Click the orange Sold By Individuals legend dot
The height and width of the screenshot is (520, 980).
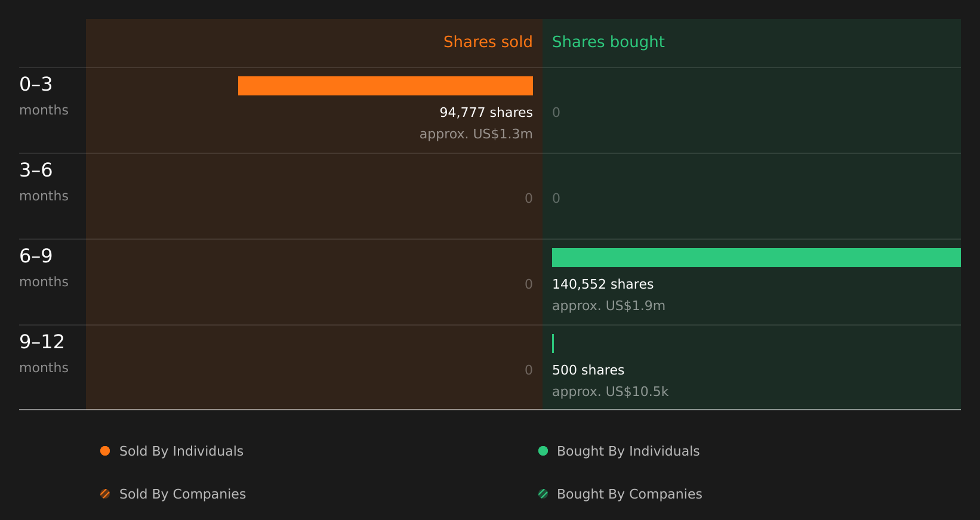point(105,451)
